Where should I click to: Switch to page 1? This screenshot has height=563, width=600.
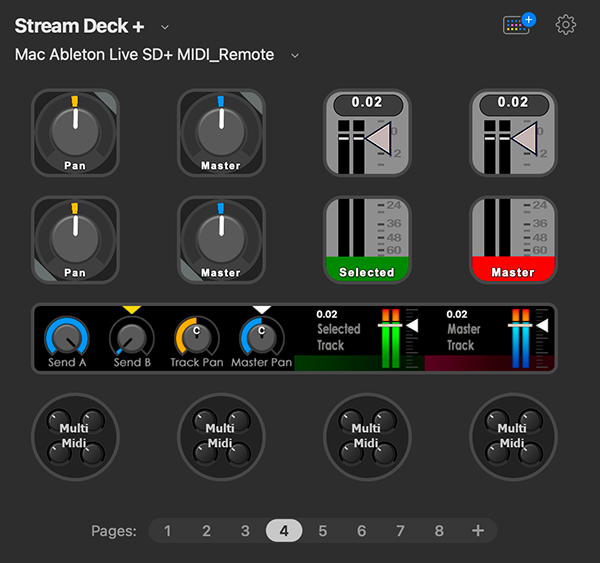point(168,531)
